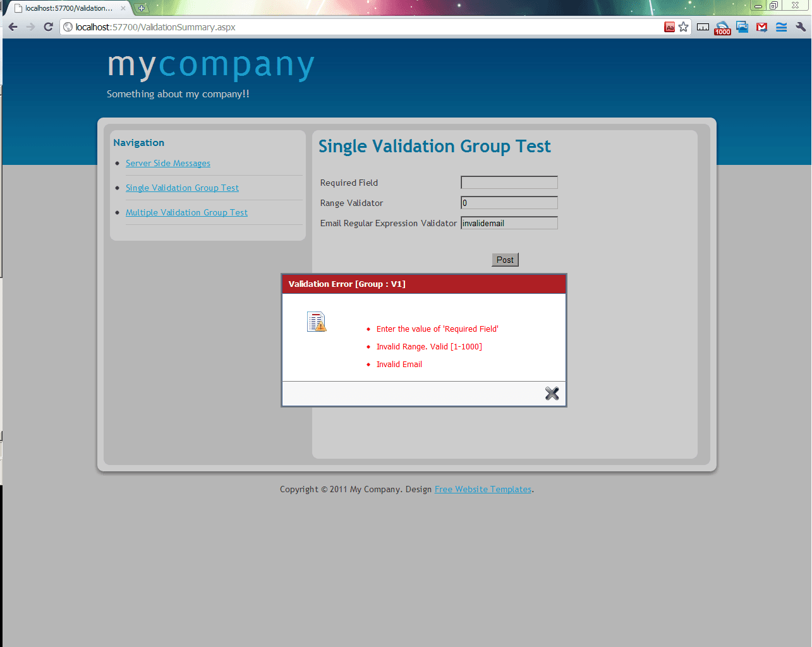Reload the page with refresh icon
This screenshot has height=647, width=812.
(48, 27)
